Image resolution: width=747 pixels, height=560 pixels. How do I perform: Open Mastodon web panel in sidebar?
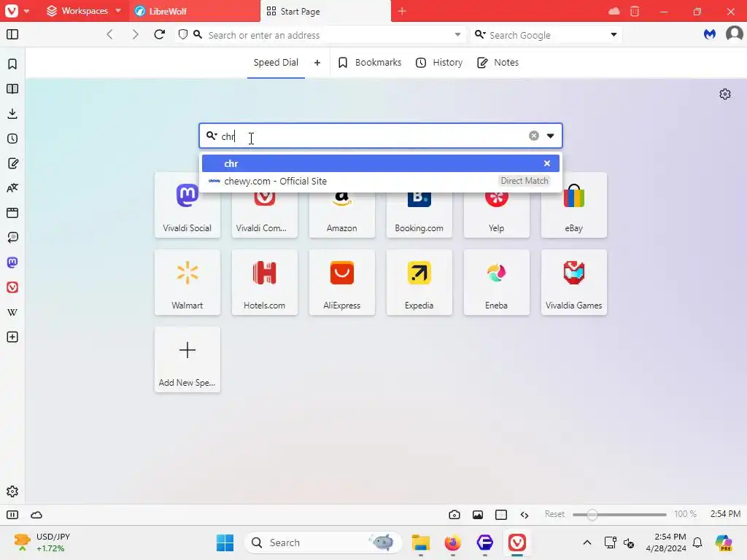point(12,262)
